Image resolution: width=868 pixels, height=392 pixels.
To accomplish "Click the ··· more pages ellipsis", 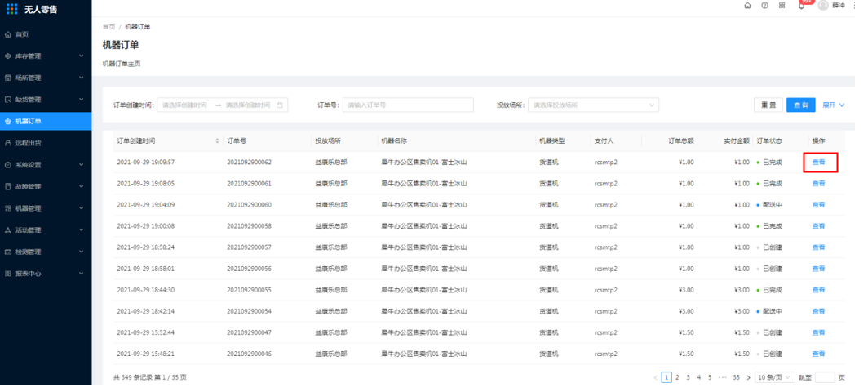I will click(x=723, y=377).
